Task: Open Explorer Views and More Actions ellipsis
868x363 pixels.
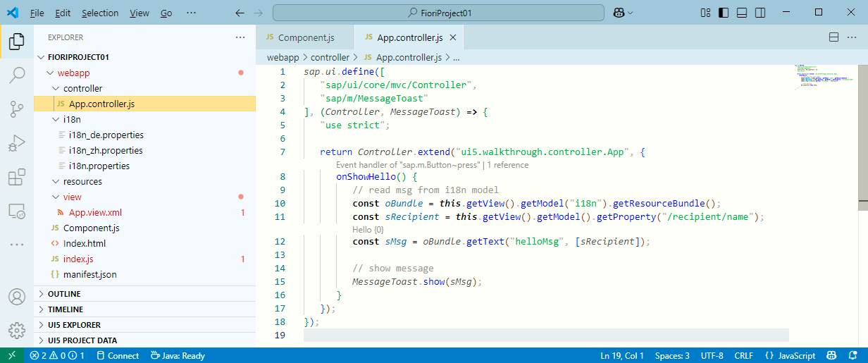Action: (240, 37)
